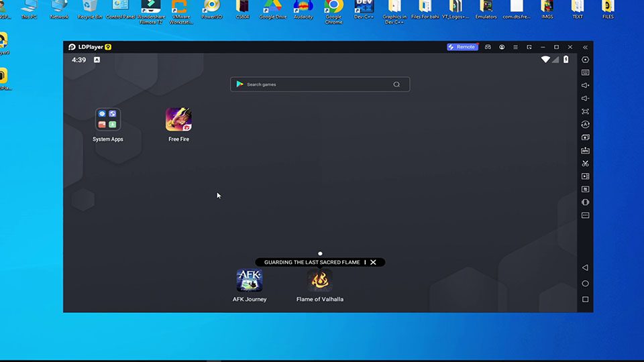This screenshot has width=644, height=362.
Task: Launch the Free Fire game
Action: (178, 119)
